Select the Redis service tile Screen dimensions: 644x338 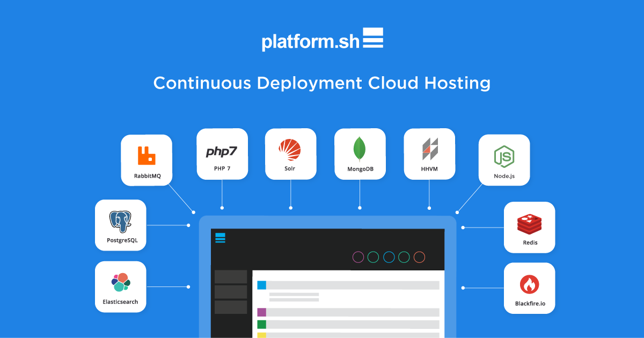(x=529, y=227)
